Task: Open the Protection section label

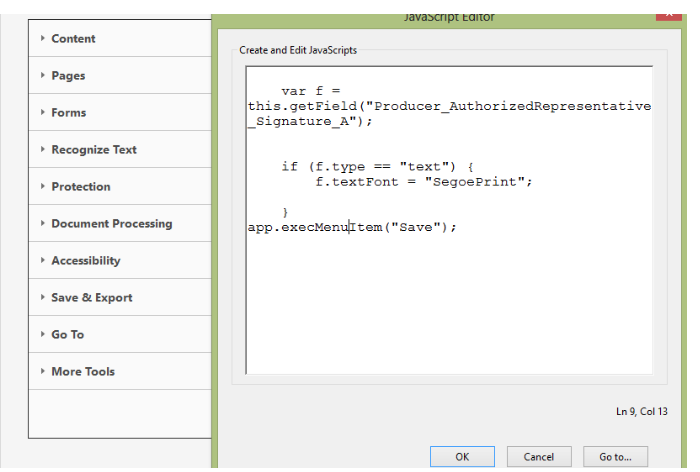Action: click(x=81, y=187)
